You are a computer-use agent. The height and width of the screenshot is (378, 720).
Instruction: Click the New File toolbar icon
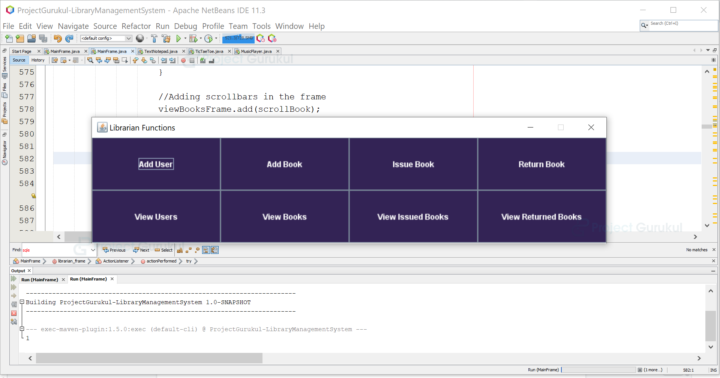(x=9, y=39)
